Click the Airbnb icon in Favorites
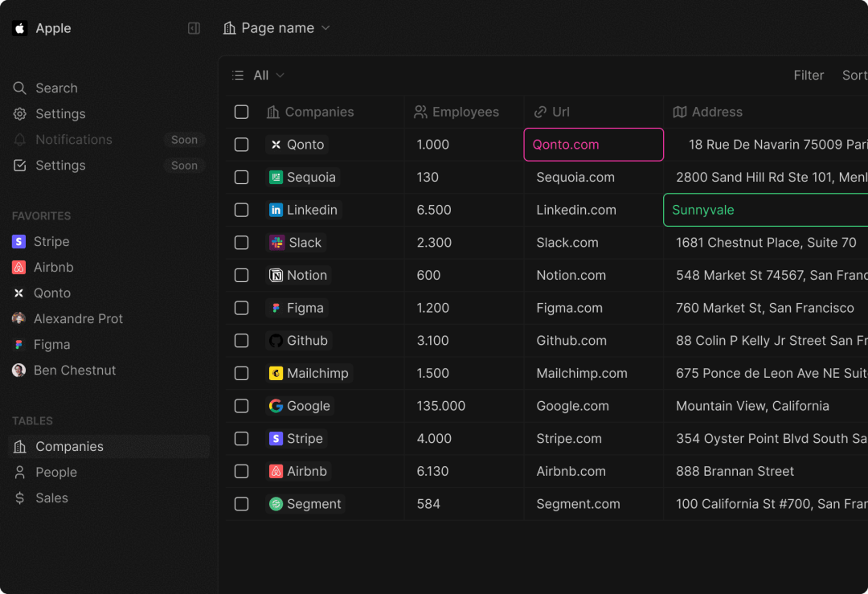This screenshot has height=594, width=868. (18, 268)
